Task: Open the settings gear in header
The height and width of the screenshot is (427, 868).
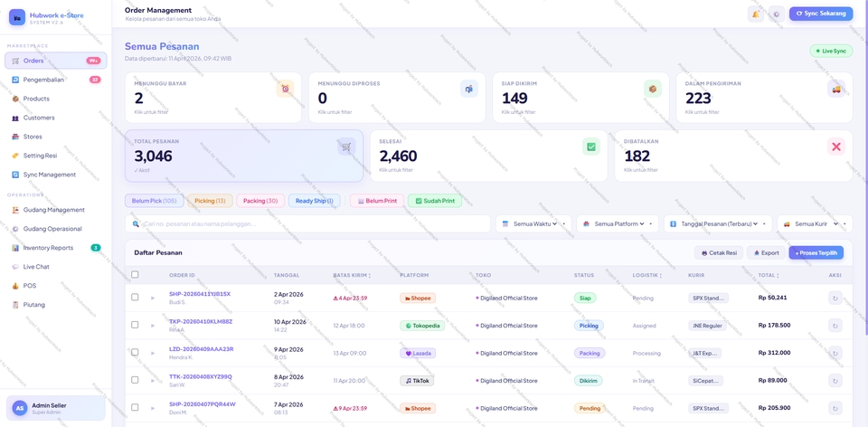Action: (x=776, y=14)
